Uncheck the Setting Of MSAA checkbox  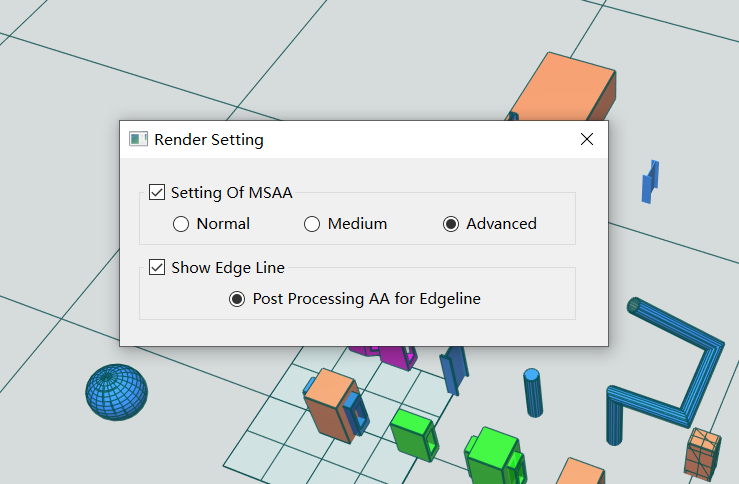[156, 192]
